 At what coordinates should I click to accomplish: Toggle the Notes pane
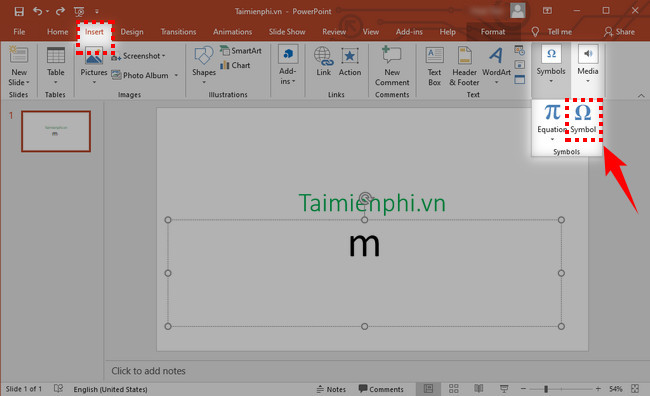coord(331,389)
